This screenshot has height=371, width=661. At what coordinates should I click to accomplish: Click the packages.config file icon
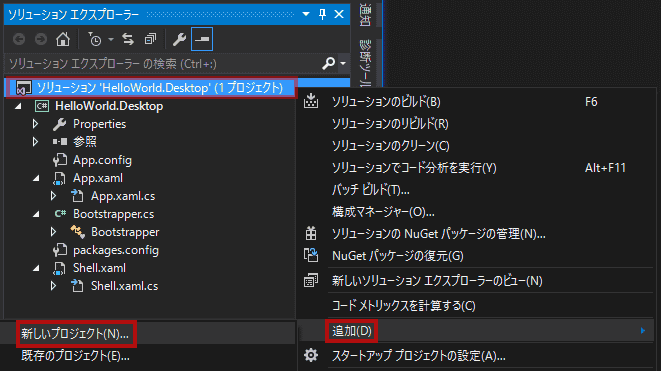pyautogui.click(x=59, y=250)
